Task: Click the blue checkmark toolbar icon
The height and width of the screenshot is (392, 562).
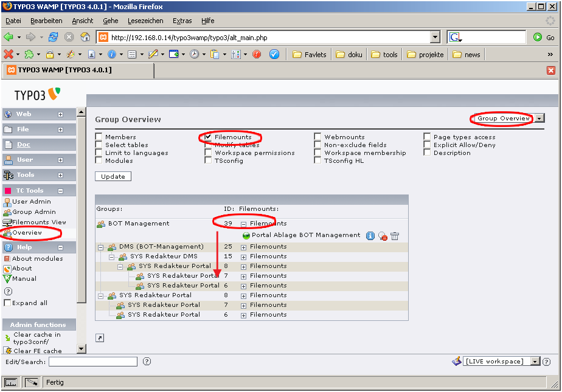Action: tap(274, 54)
